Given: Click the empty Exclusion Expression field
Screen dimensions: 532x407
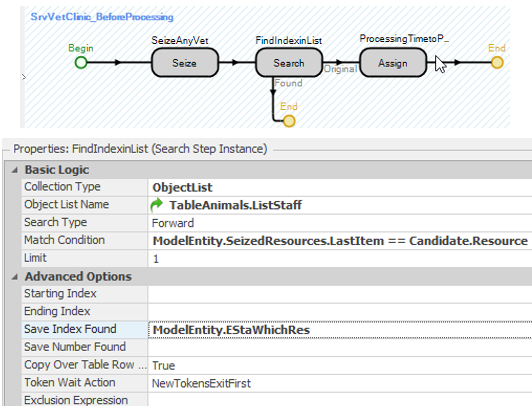Looking at the screenshot, I should (x=340, y=400).
